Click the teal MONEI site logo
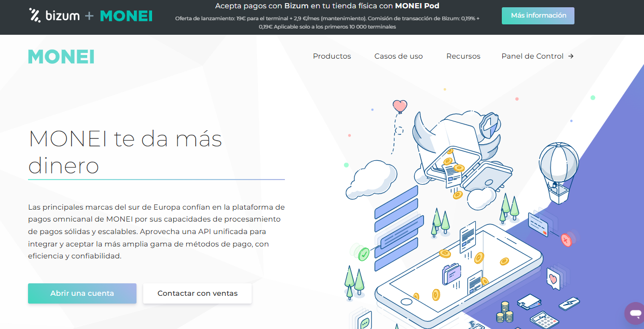This screenshot has height=329, width=644. [x=61, y=57]
